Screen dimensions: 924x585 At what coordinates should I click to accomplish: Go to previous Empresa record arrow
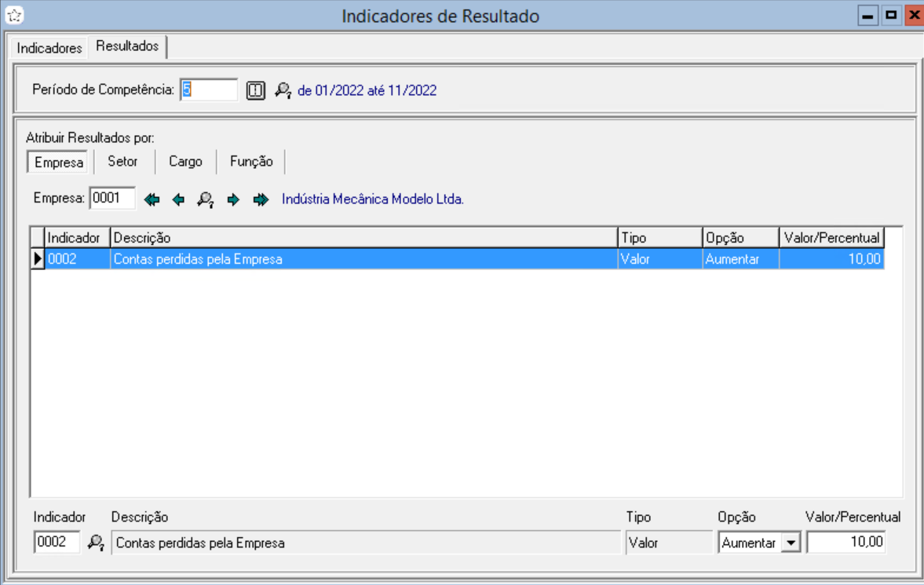pyautogui.click(x=178, y=200)
